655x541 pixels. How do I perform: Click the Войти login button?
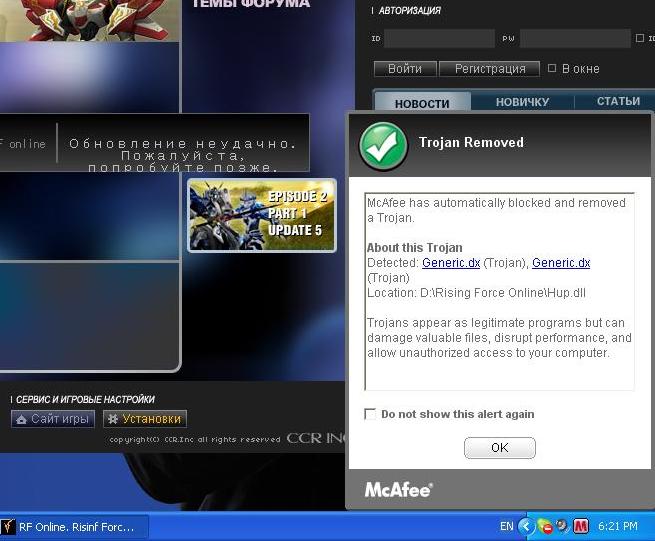[x=405, y=69]
